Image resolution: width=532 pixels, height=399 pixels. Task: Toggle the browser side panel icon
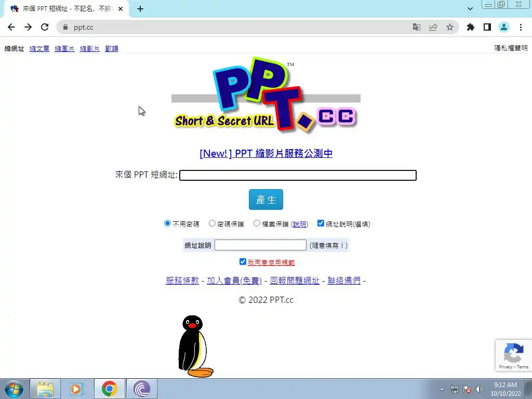487,27
